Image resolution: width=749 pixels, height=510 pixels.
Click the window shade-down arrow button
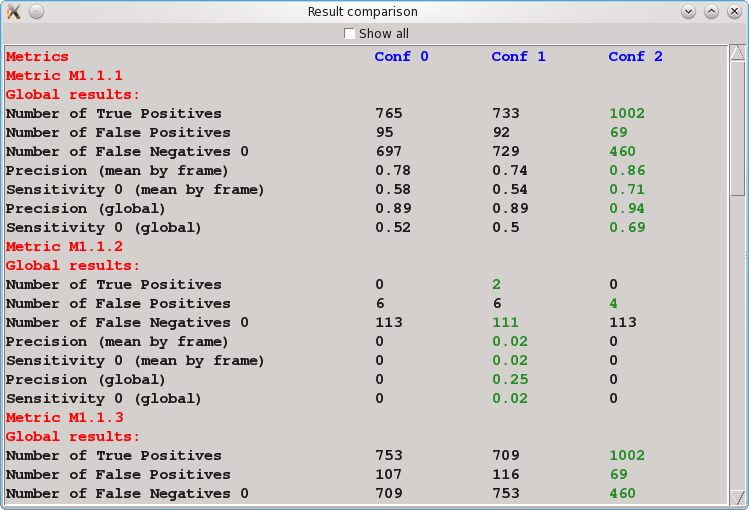pos(688,11)
